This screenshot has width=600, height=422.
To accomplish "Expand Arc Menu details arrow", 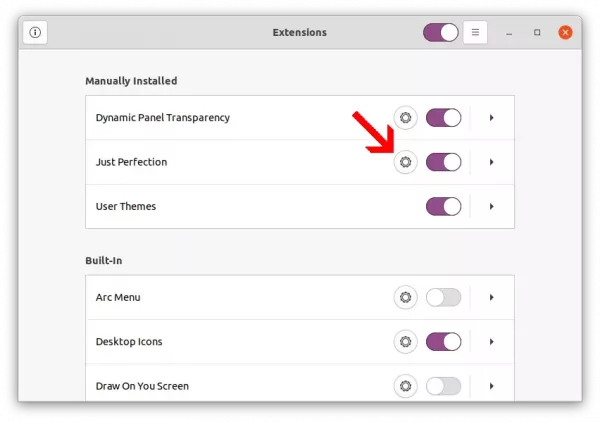I will tap(492, 297).
